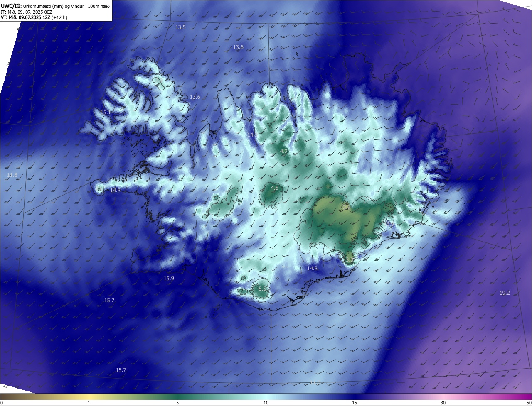Click the map value 4.5 on the glacier
The width and height of the screenshot is (532, 406).
274,188
